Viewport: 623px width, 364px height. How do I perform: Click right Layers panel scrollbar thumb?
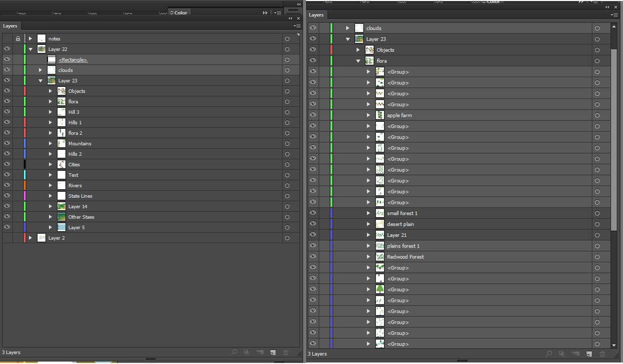tap(614, 139)
